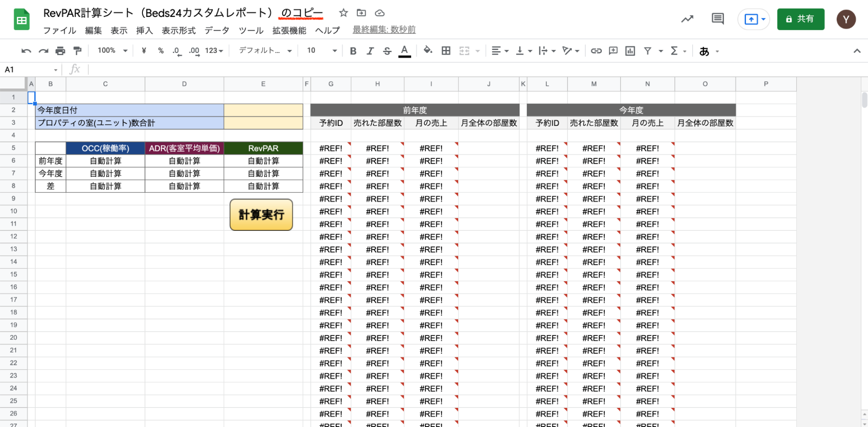Toggle strikethrough formatting
Image resolution: width=868 pixels, height=427 pixels.
[x=387, y=51]
